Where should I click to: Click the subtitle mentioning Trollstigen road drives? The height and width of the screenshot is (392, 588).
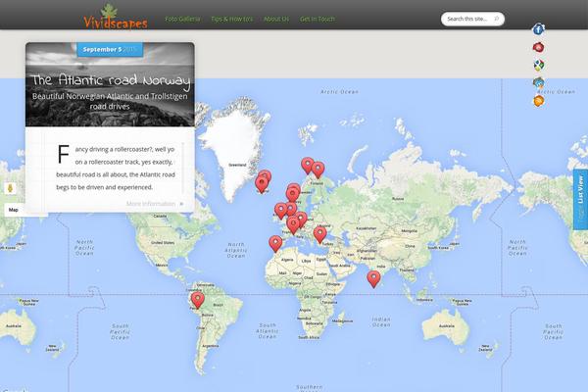coord(110,101)
